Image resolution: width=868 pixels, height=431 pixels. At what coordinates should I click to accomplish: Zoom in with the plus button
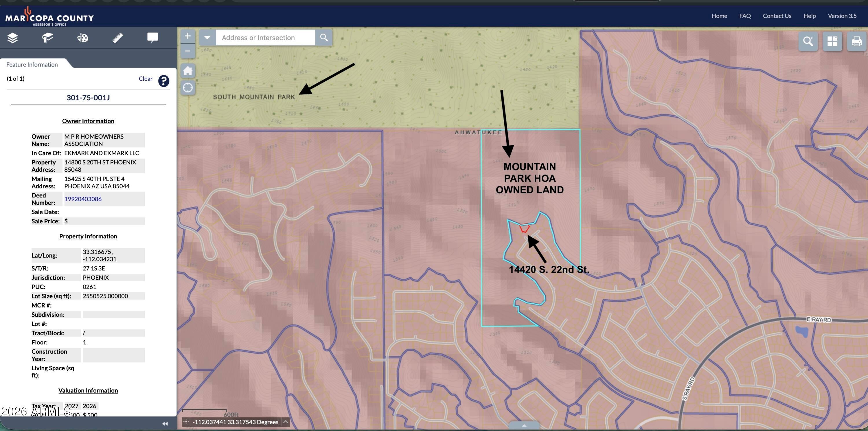coord(188,36)
